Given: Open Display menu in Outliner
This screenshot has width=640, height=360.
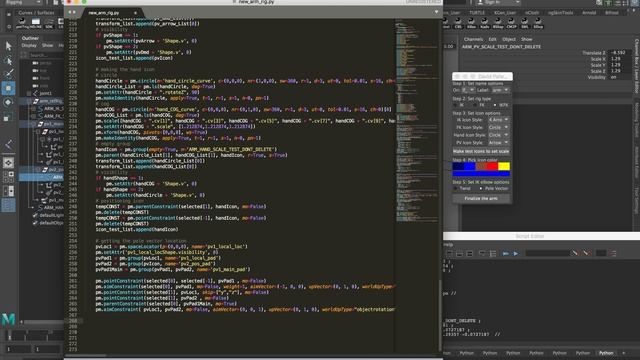Looking at the screenshot, I should [29, 45].
